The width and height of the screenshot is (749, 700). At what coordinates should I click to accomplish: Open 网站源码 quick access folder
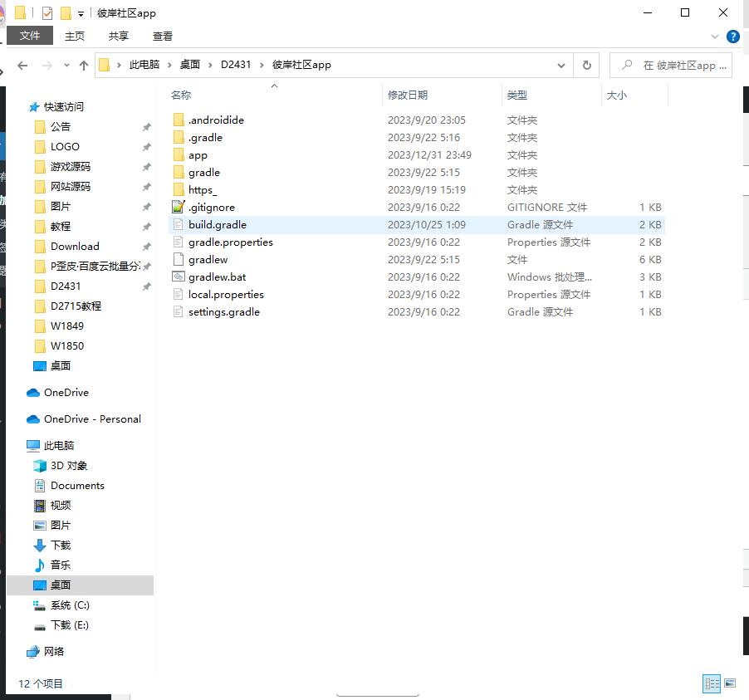point(71,186)
